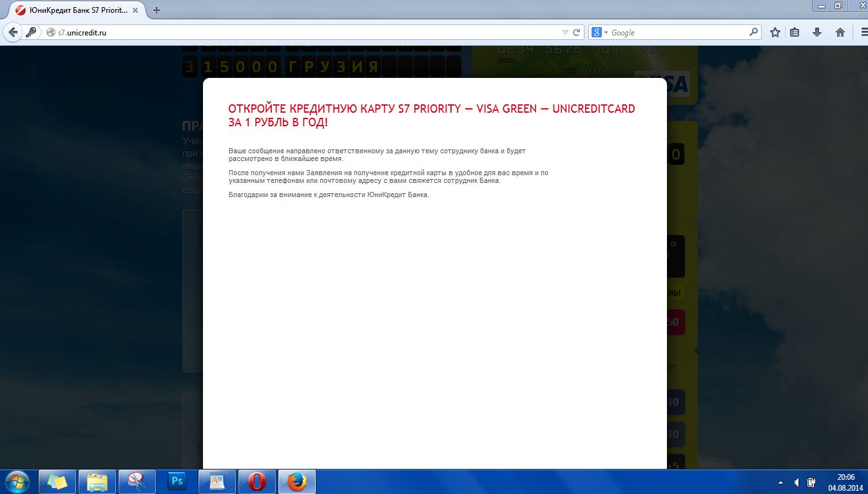The image size is (868, 494).
Task: Show hidden system tray icons
Action: (781, 482)
